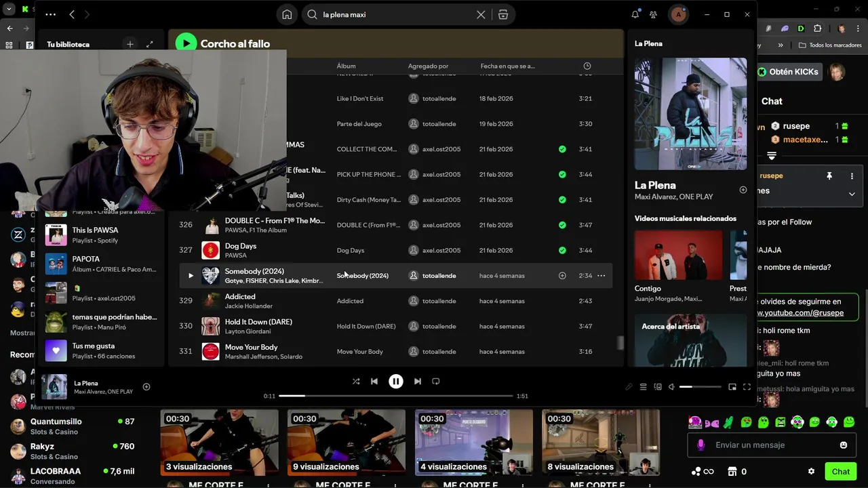Seek within song progress bar

tap(395, 396)
